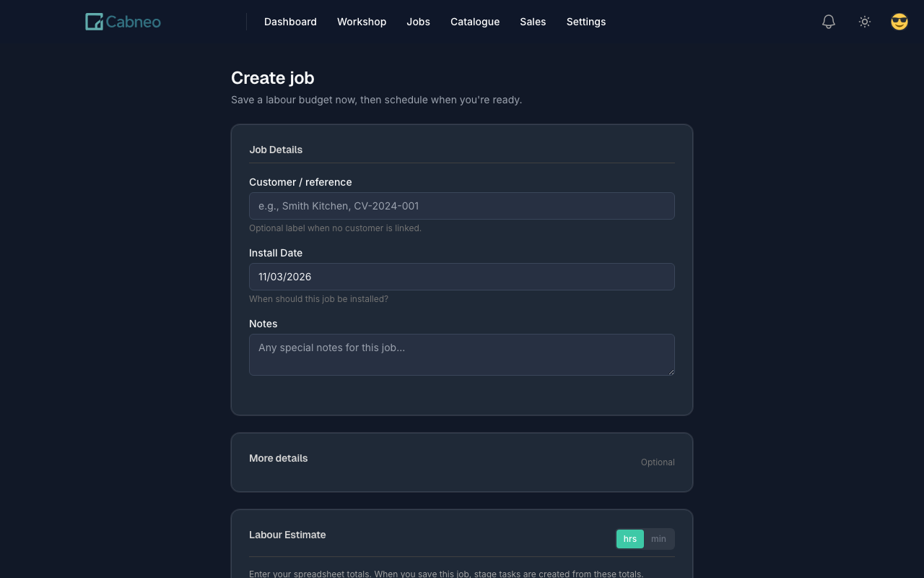Open Settings from the navigation bar
The image size is (924, 578).
pos(586,22)
